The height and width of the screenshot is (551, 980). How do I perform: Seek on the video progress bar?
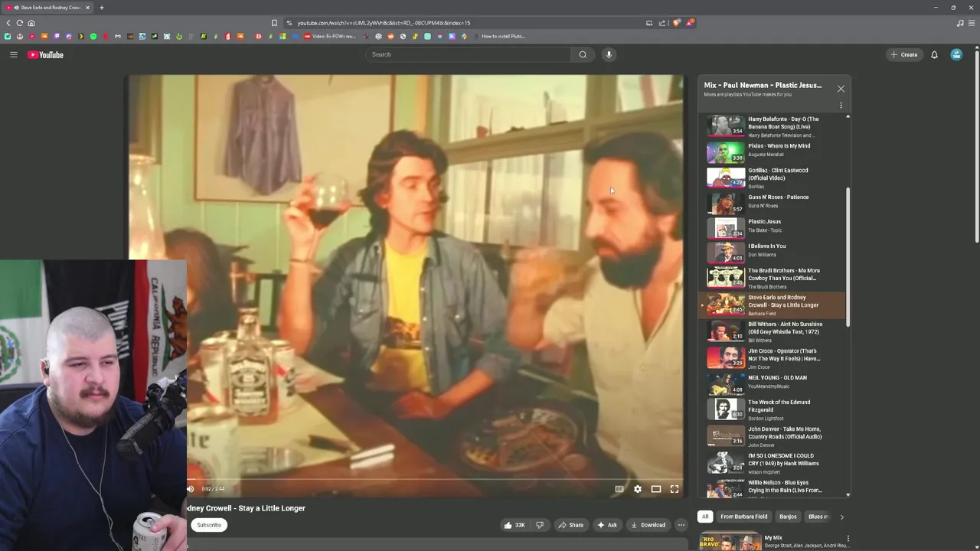point(435,479)
